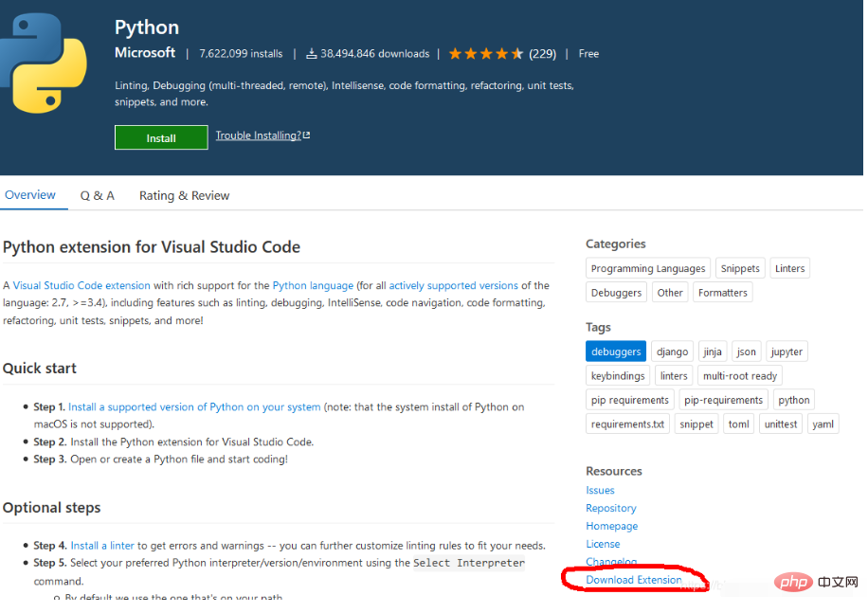This screenshot has width=868, height=613.
Task: Open the Q & A tab
Action: point(98,196)
